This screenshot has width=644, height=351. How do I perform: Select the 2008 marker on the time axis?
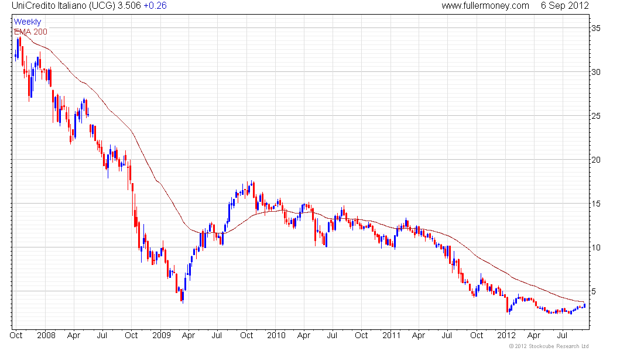tap(46, 336)
